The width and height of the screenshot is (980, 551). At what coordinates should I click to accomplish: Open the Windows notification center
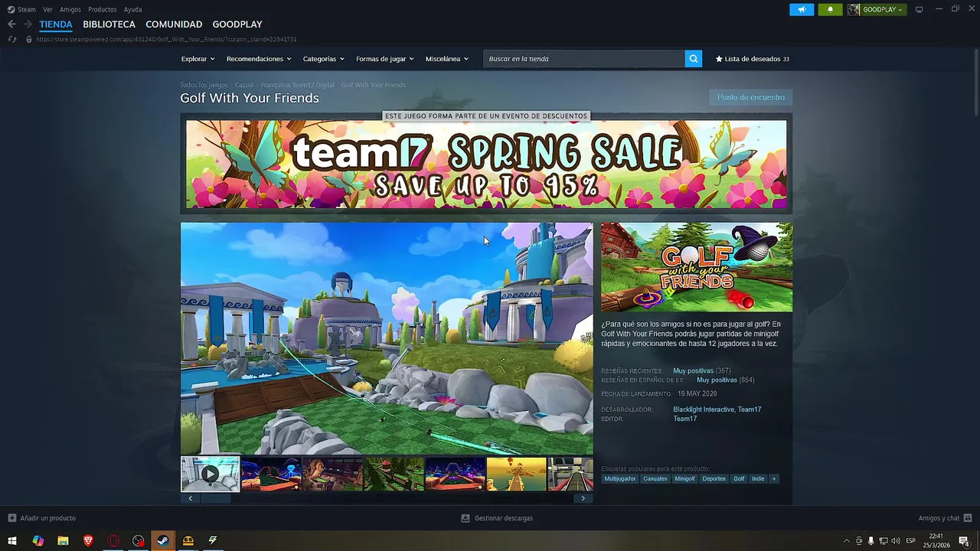coord(964,541)
